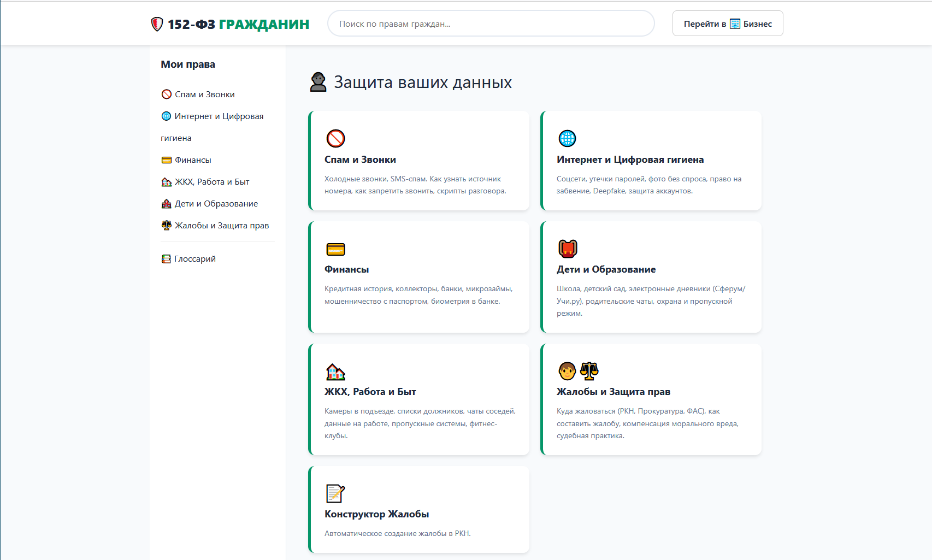Open the Глоссарий sidebar link
Image resolution: width=932 pixels, height=560 pixels.
click(x=194, y=259)
